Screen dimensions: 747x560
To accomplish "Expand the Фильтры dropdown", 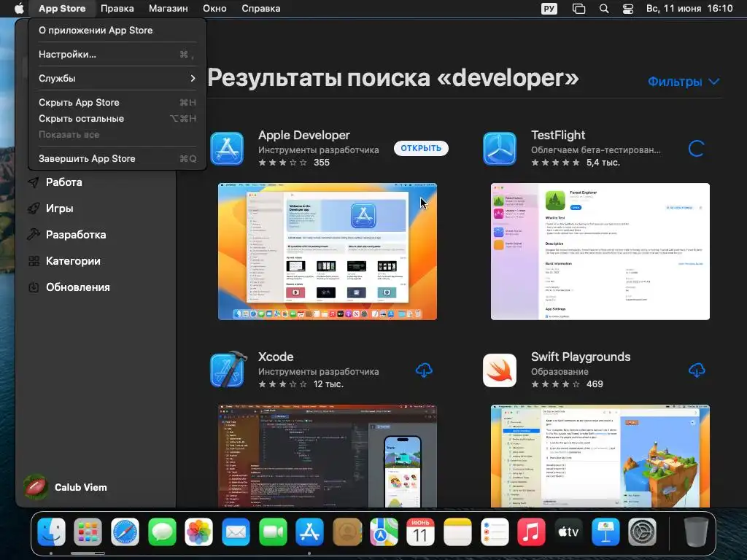I will click(x=684, y=82).
